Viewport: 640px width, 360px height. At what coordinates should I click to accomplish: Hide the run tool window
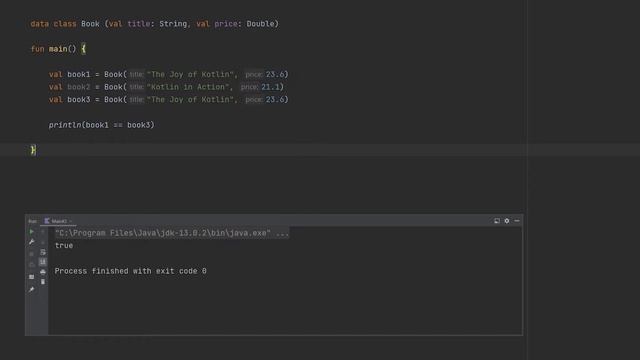click(517, 221)
